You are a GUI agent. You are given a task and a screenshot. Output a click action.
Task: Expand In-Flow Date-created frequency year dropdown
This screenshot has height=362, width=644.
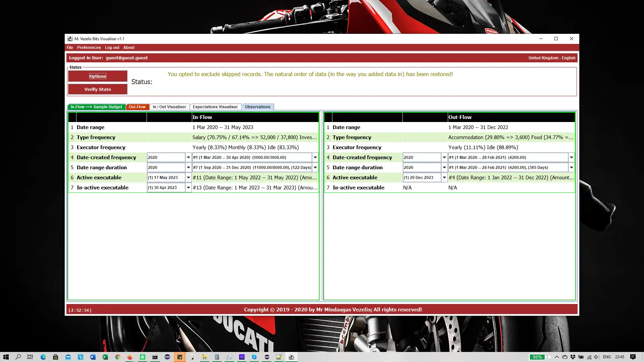[x=188, y=158]
